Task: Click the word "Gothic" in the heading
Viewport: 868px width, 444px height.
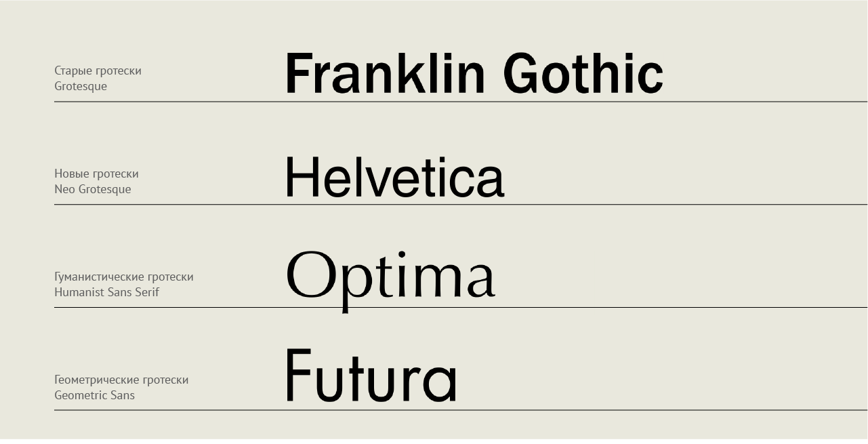Action: tap(583, 73)
